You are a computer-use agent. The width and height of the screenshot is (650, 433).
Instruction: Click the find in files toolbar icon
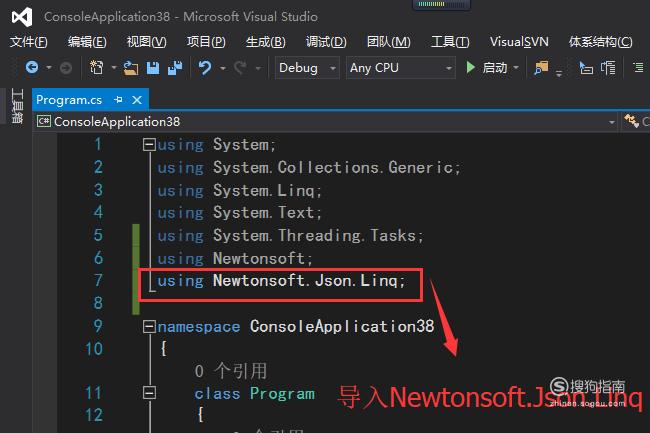point(541,68)
